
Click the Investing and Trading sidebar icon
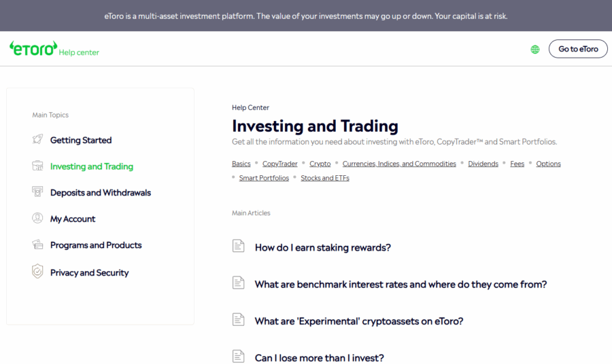[x=37, y=166]
